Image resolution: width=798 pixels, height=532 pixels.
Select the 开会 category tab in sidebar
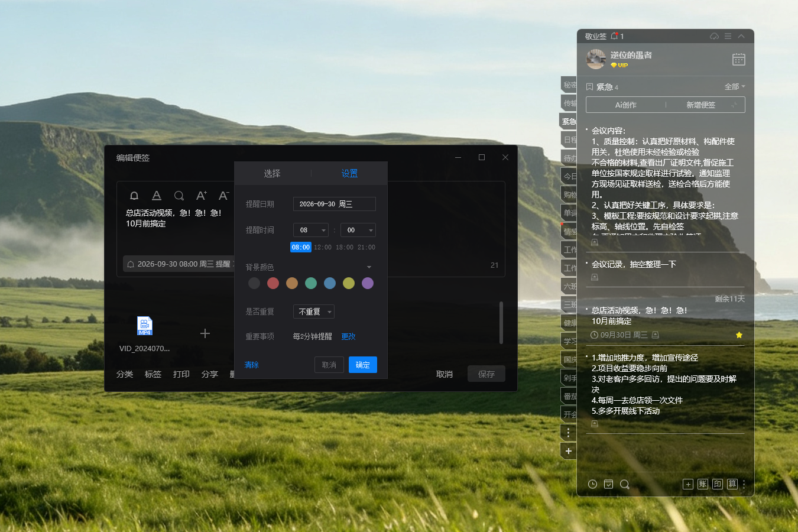pos(569,414)
